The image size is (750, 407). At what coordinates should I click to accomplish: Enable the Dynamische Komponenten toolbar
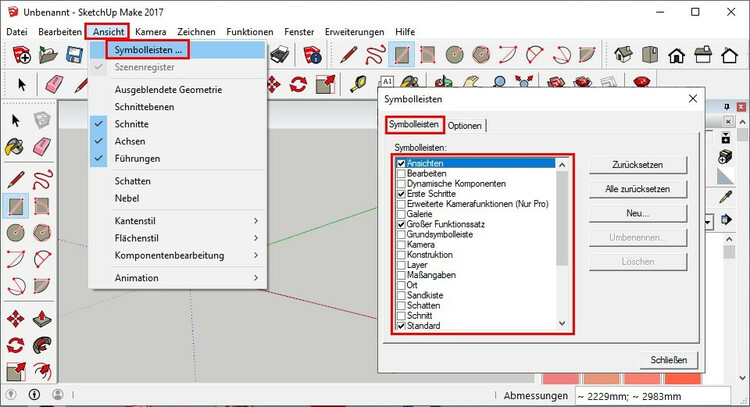401,184
